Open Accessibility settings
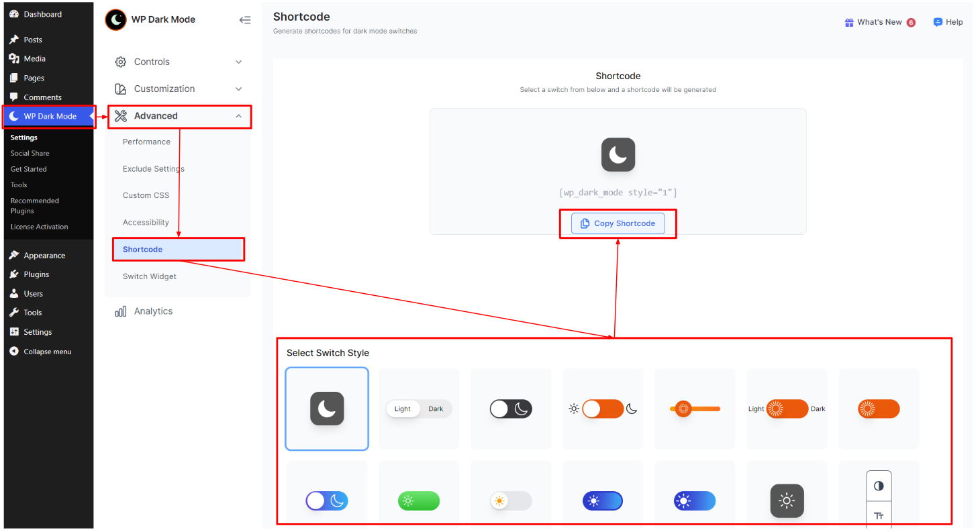 [x=146, y=222]
